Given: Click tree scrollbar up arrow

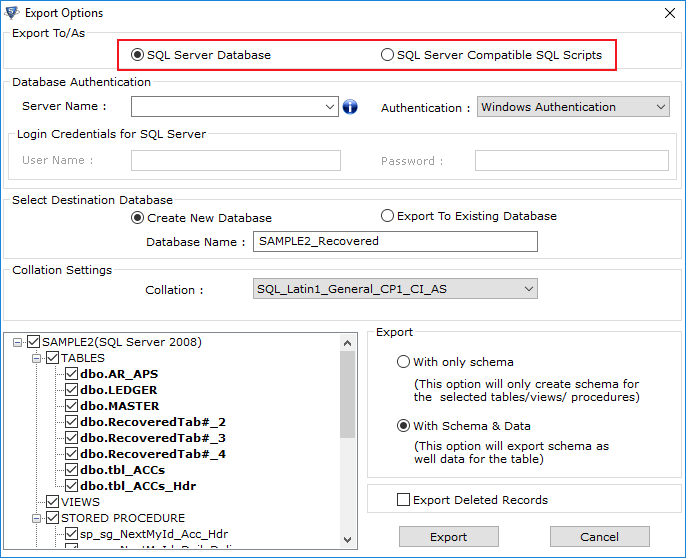Looking at the screenshot, I should point(348,343).
